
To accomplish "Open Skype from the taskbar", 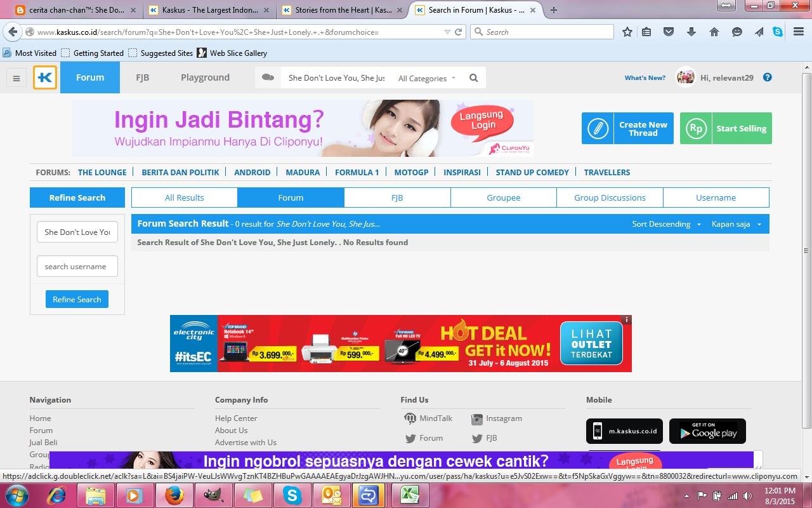I will (292, 495).
